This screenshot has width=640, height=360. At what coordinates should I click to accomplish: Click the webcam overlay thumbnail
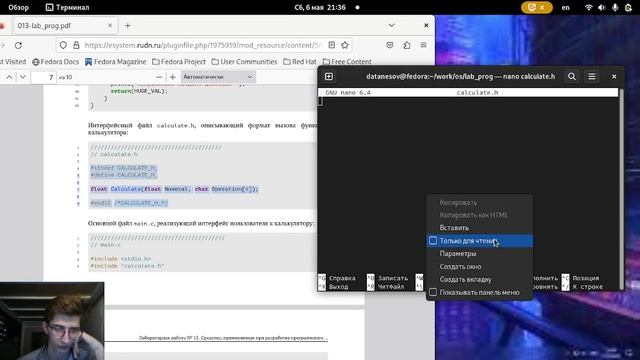[x=52, y=321]
